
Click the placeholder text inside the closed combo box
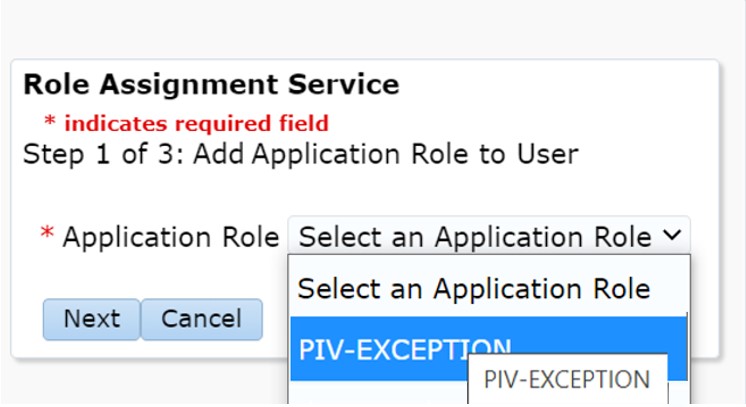475,237
